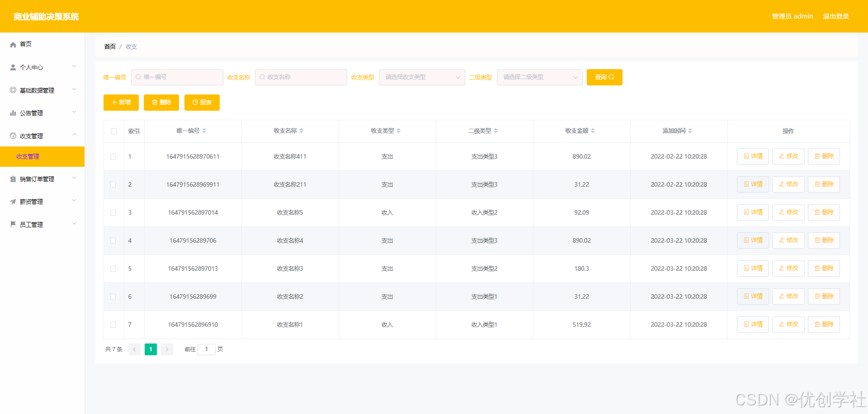The width and height of the screenshot is (868, 414).
Task: Check the row 4 checkbox (收支名称4)
Action: [x=113, y=240]
